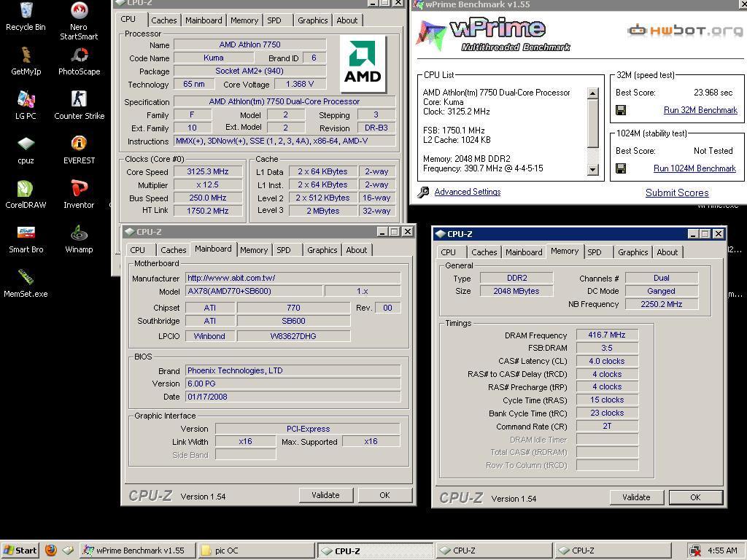Click OK in Mainboard CPU-Z window
The width and height of the screenshot is (747, 560).
(385, 495)
